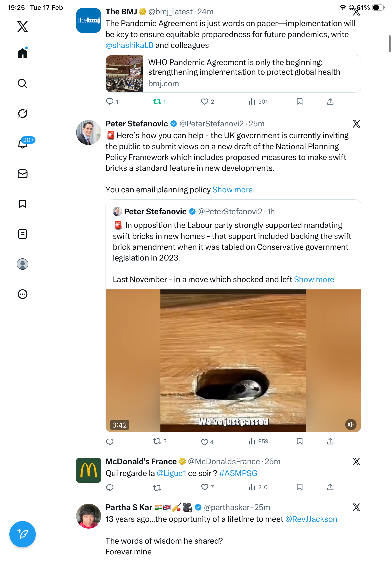
Task: Expand quoted post's Show more text
Action: pyautogui.click(x=314, y=280)
